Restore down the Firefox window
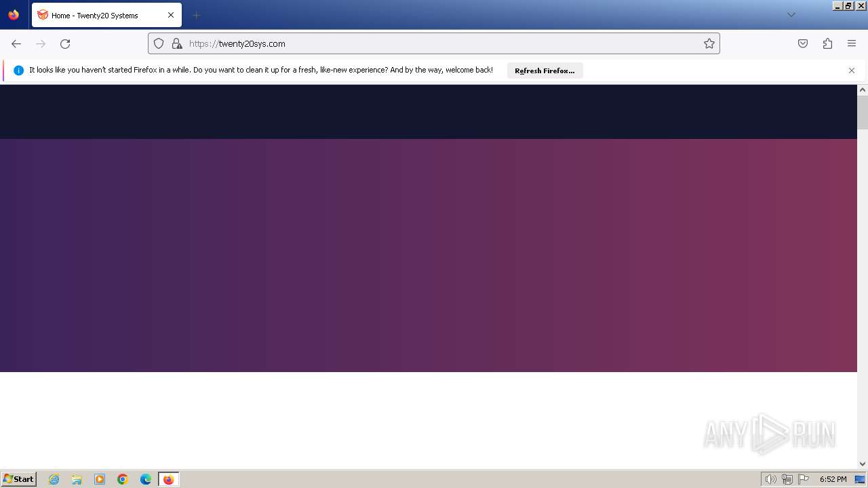The width and height of the screenshot is (868, 488). pos(848,5)
